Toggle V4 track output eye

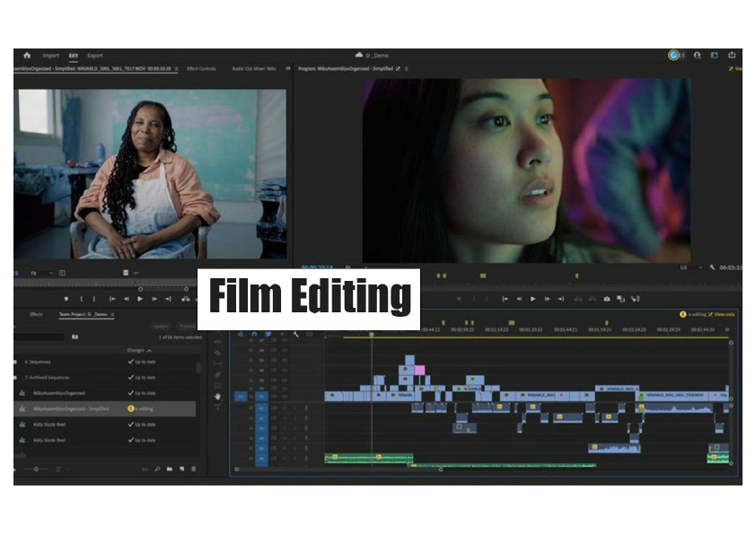[x=285, y=370]
